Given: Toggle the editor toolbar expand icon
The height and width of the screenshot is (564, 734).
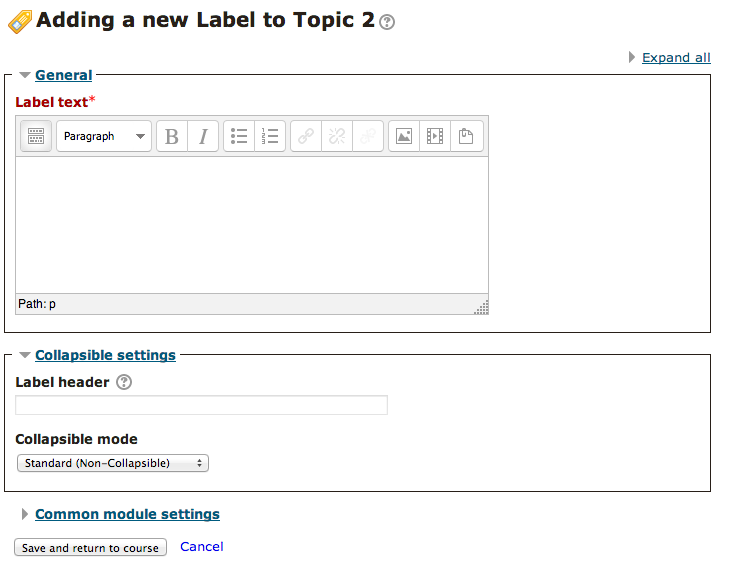Looking at the screenshot, I should tap(36, 136).
